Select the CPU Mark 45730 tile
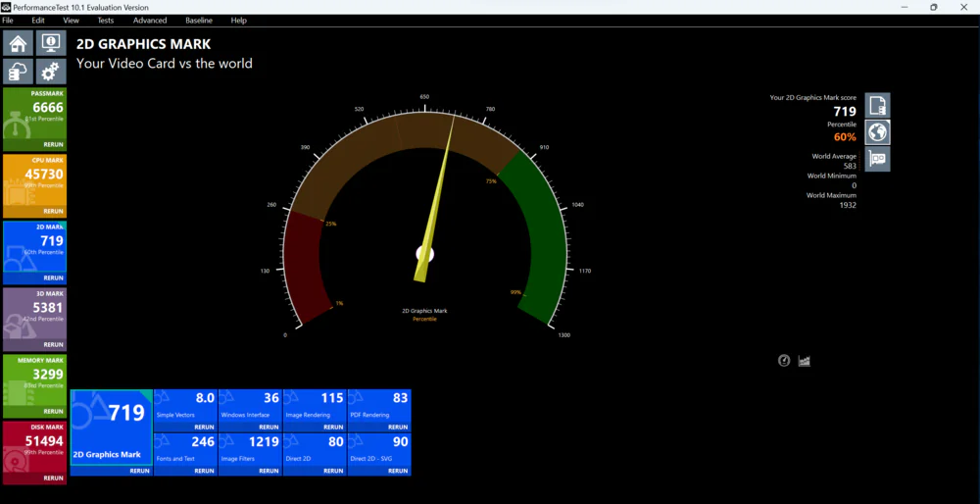This screenshot has width=980, height=504. 34,180
